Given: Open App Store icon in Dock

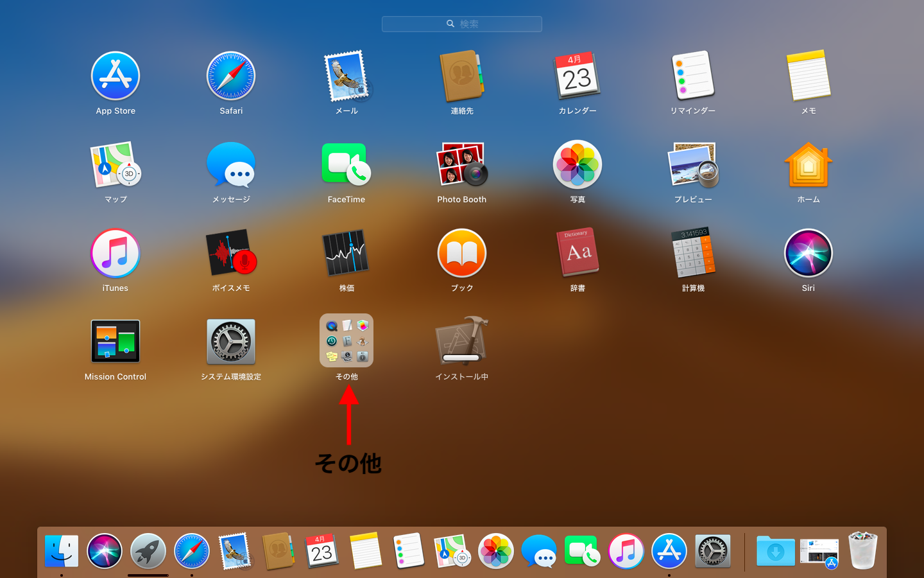Looking at the screenshot, I should [669, 551].
